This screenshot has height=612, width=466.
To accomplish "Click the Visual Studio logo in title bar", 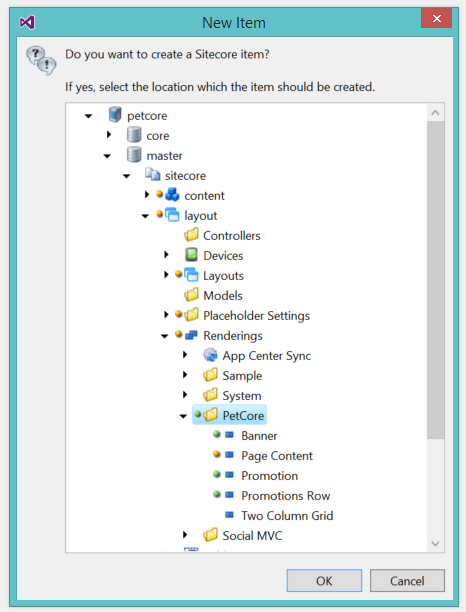I will click(x=27, y=22).
